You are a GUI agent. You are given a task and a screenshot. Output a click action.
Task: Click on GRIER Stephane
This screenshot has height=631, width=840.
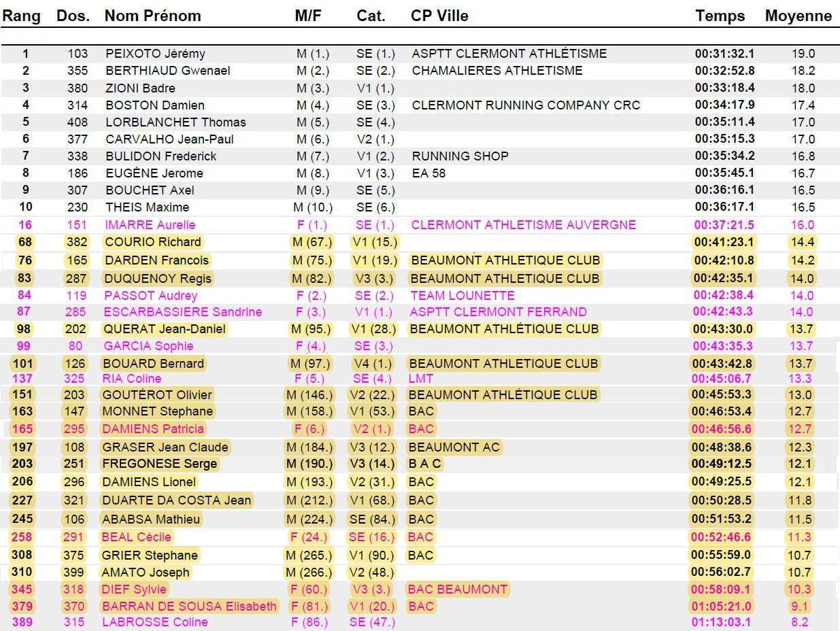(150, 556)
